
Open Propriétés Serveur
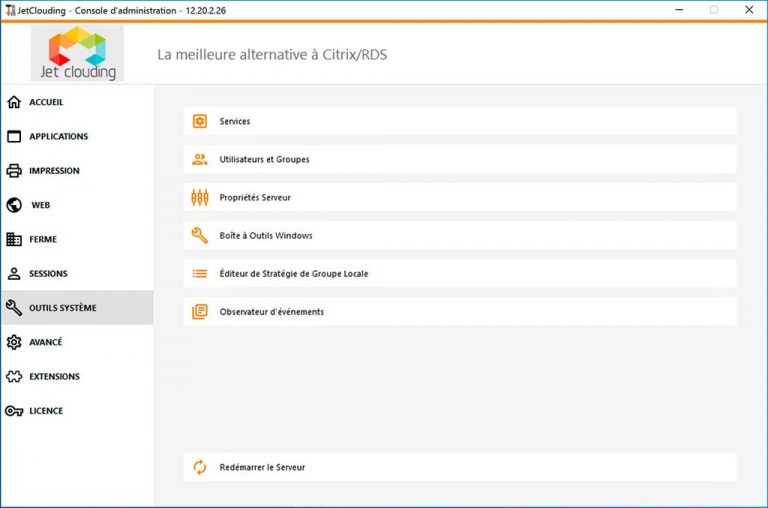460,197
